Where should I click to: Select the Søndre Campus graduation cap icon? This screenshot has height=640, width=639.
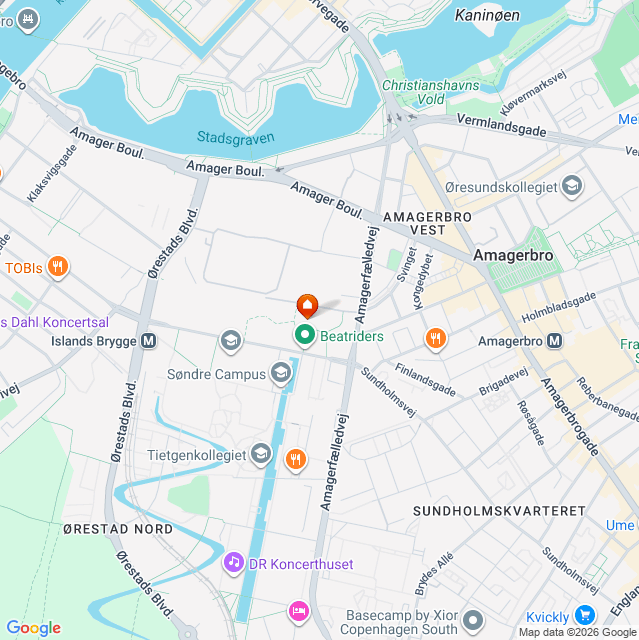point(281,373)
